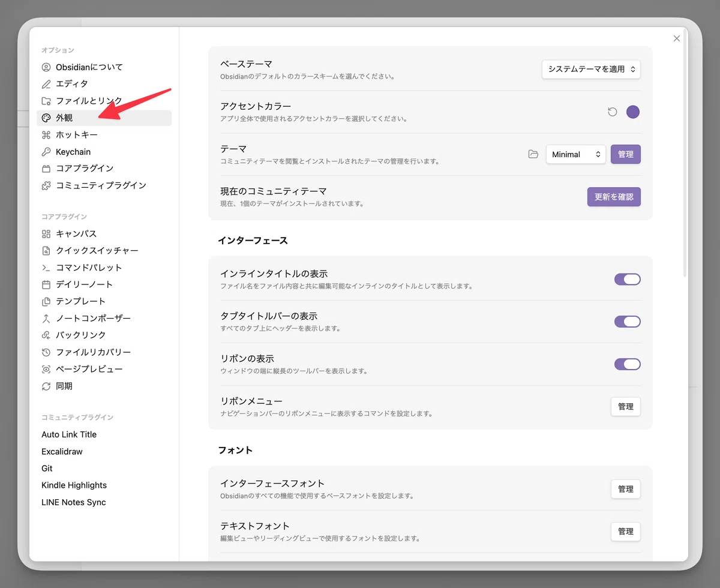Image resolution: width=720 pixels, height=588 pixels.
Task: Reset accent color with the circular arrow icon
Action: [613, 112]
